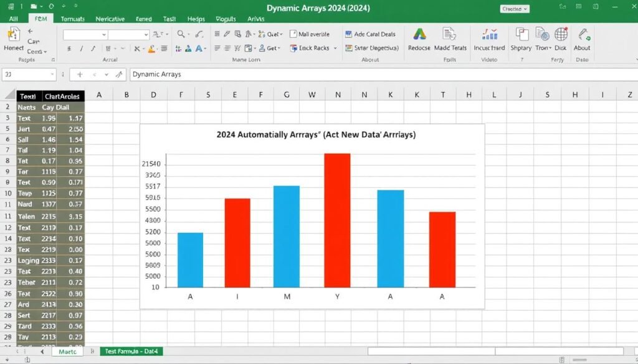This screenshot has width=638, height=364.
Task: Click the Adc Caral Deals icon
Action: click(348, 34)
